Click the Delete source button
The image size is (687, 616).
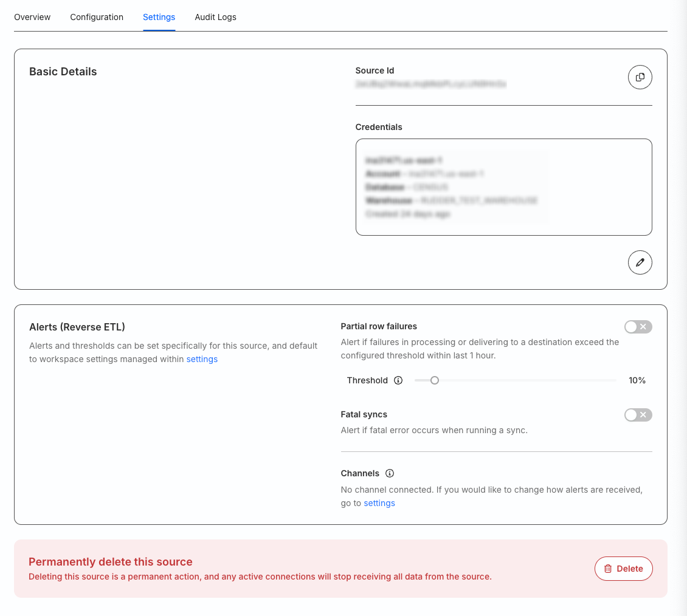click(x=624, y=568)
